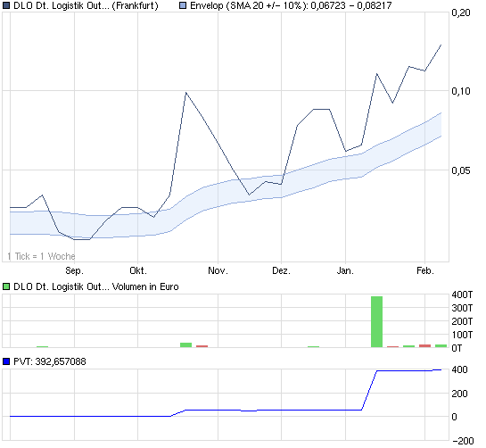This screenshot has width=486, height=448.
Task: Click the 'Jan.' x-axis label
Action: click(345, 270)
